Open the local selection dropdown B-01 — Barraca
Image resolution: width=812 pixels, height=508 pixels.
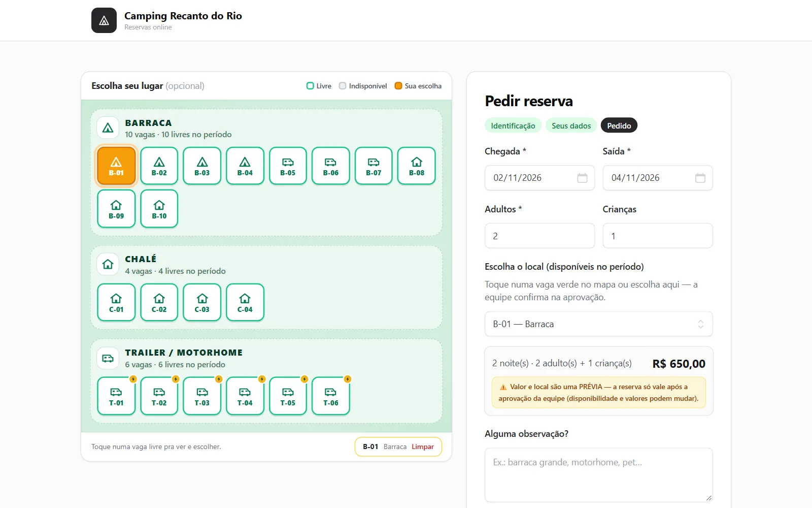click(x=599, y=324)
